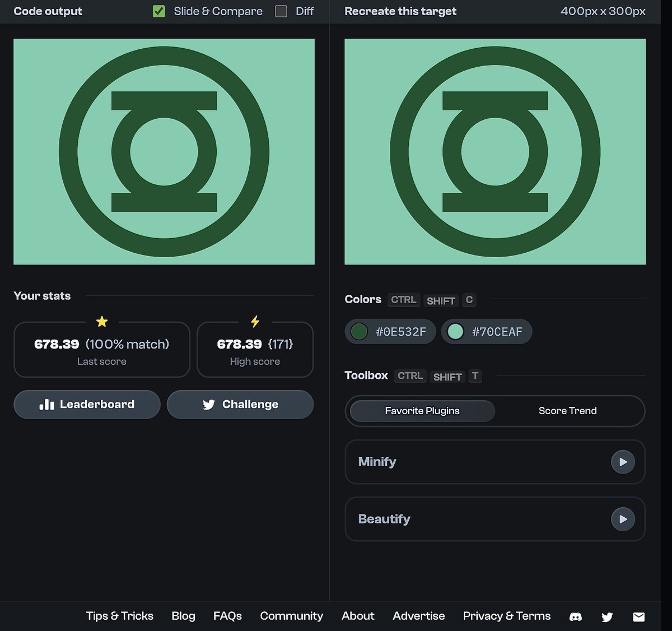Switch to the Favorite Plugins tab
Screen dimensions: 672x631
pos(422,411)
